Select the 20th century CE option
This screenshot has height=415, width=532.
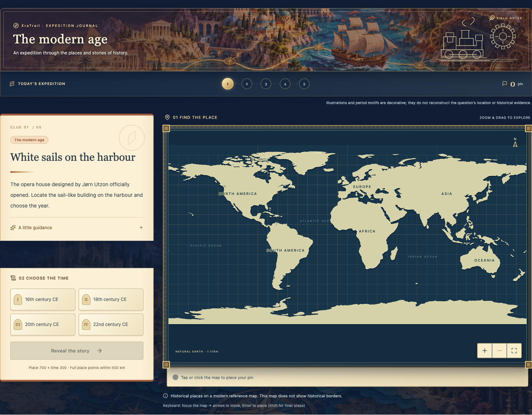tap(43, 324)
